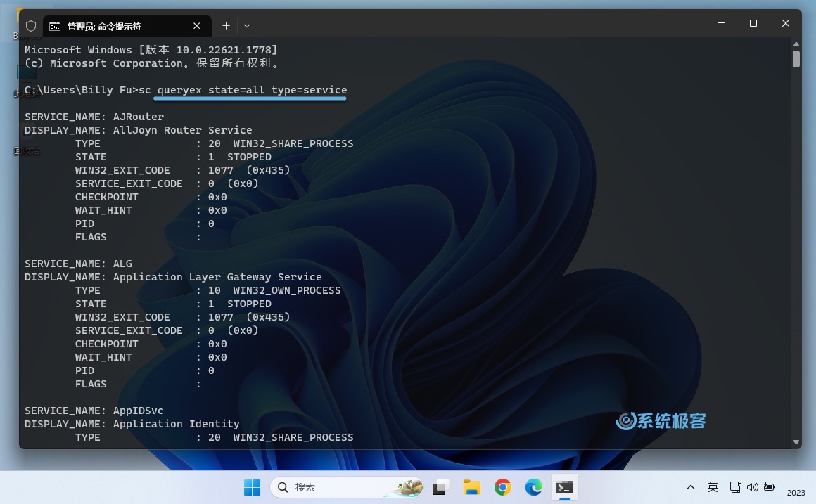The width and height of the screenshot is (816, 504).
Task: Click '10 WIN32_OWN_PROCESS' type value
Action: pos(274,291)
